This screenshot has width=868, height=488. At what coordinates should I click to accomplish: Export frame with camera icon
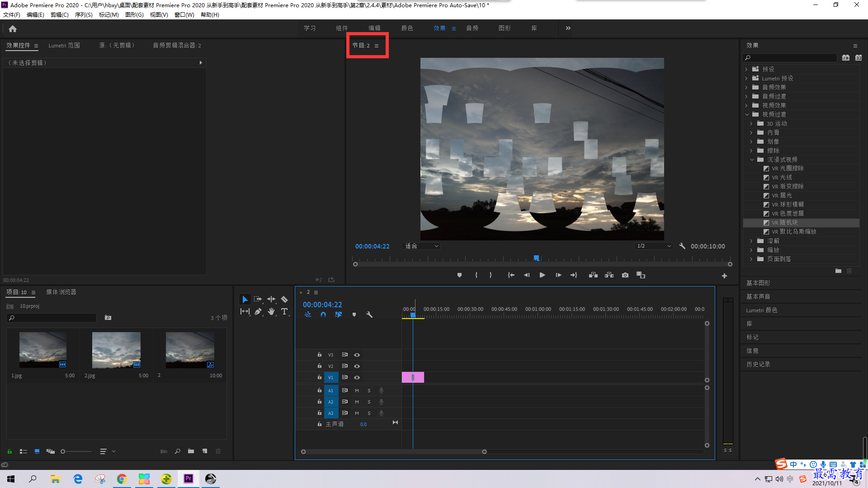[625, 275]
